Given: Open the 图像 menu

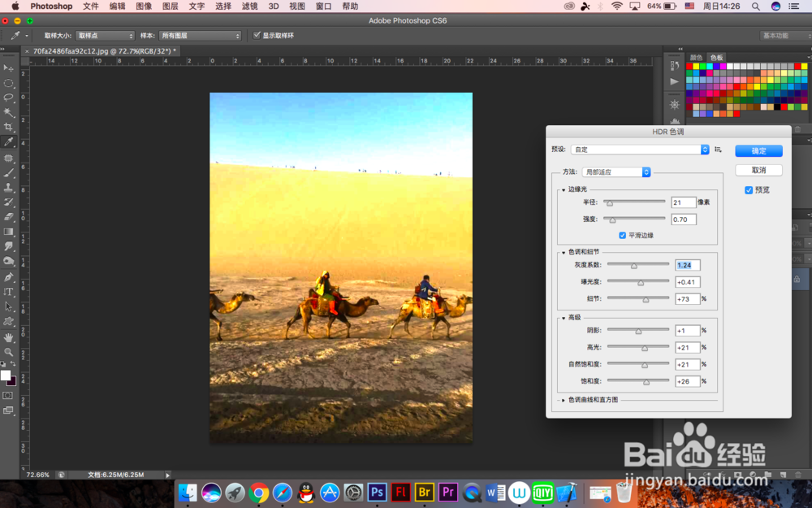Looking at the screenshot, I should click(x=144, y=7).
